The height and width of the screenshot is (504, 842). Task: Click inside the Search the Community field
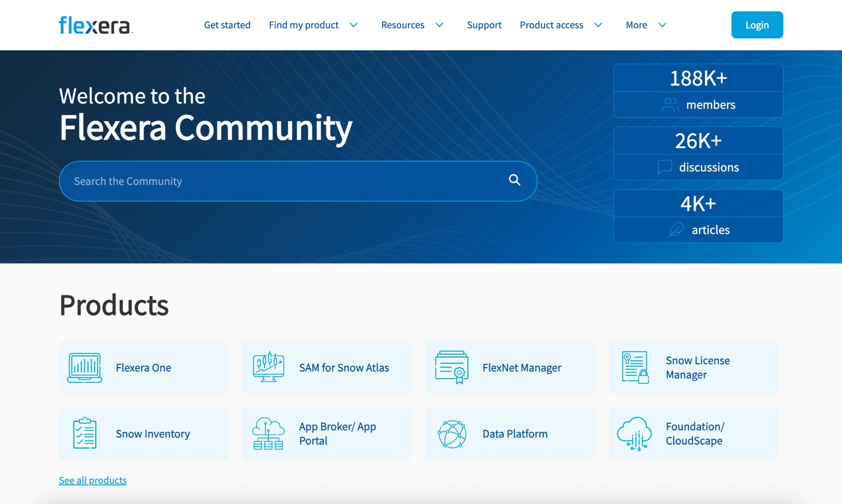click(253, 181)
